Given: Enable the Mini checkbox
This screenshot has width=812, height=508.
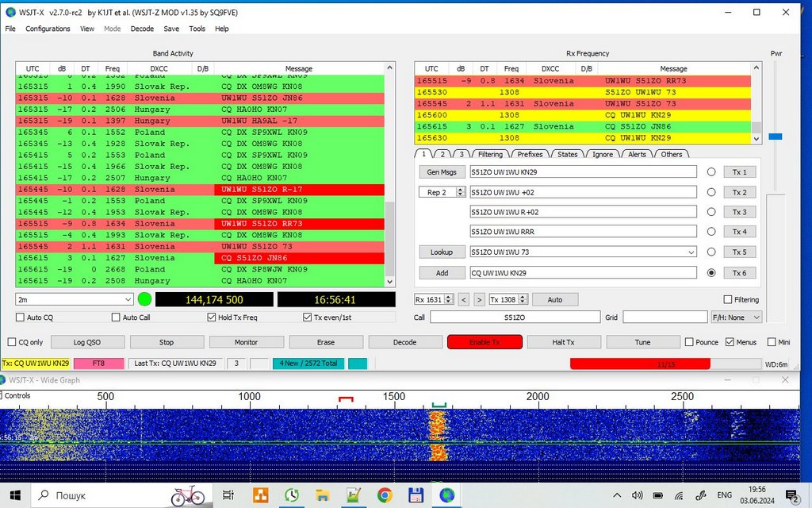Looking at the screenshot, I should point(772,342).
